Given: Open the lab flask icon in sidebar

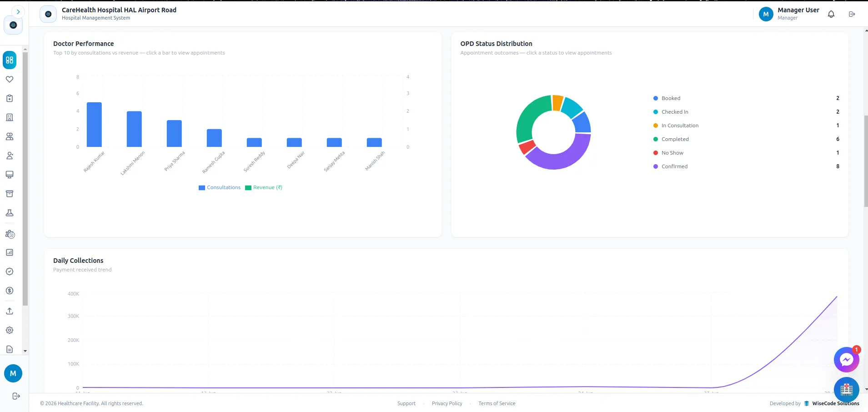Looking at the screenshot, I should coord(10,213).
